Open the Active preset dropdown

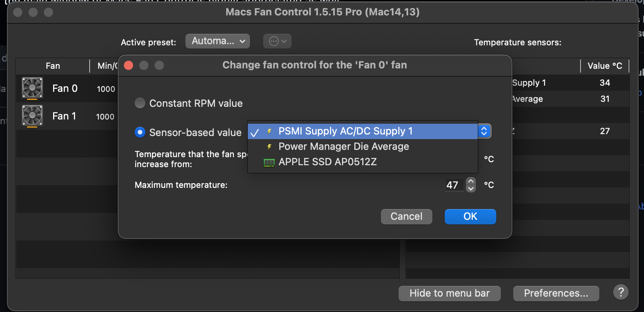click(217, 41)
